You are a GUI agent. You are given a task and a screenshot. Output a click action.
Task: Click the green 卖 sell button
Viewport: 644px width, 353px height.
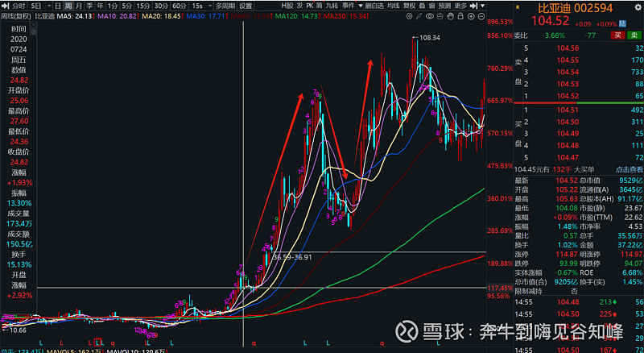click(x=634, y=35)
